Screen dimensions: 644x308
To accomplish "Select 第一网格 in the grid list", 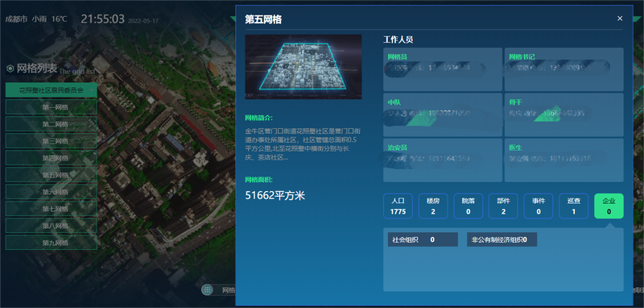I will [51, 107].
